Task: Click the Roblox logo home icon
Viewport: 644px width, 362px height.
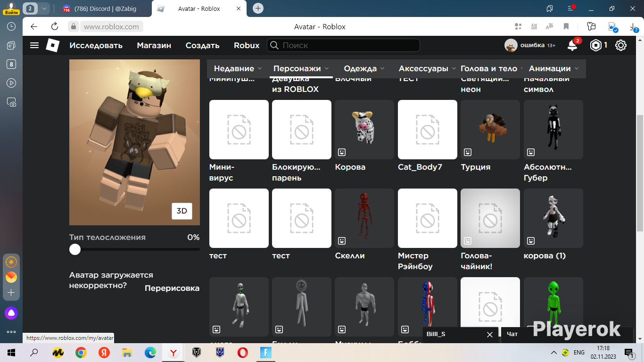Action: [52, 45]
